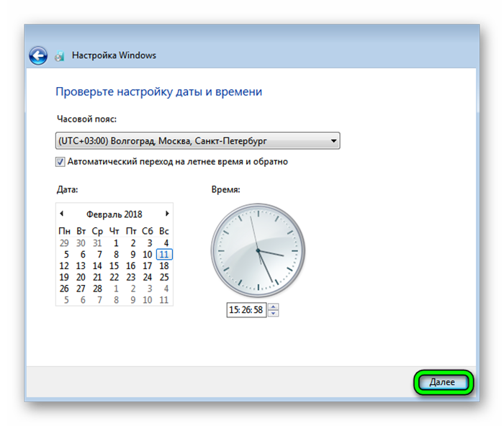Select date 27 in the calendar
This screenshot has width=504, height=426.
[81, 289]
